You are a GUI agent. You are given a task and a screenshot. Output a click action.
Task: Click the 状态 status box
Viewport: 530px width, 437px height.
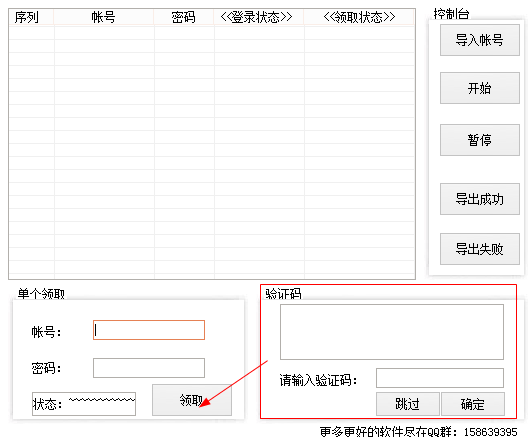point(84,404)
